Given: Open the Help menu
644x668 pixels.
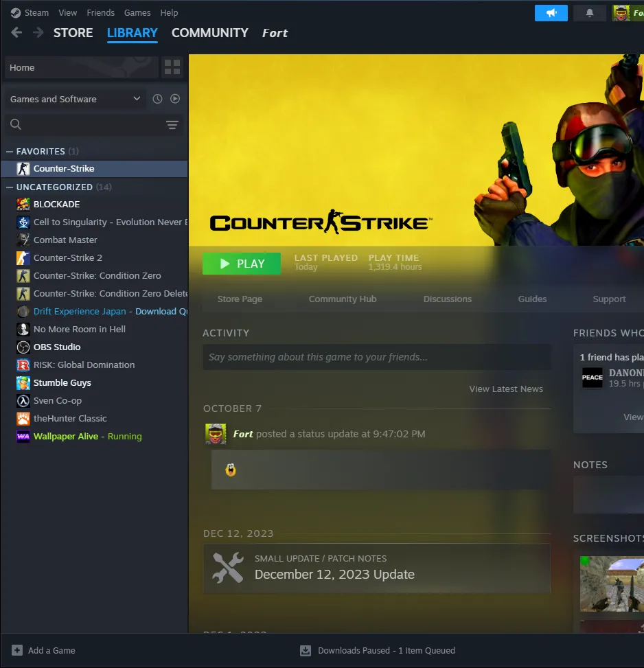Looking at the screenshot, I should 169,13.
